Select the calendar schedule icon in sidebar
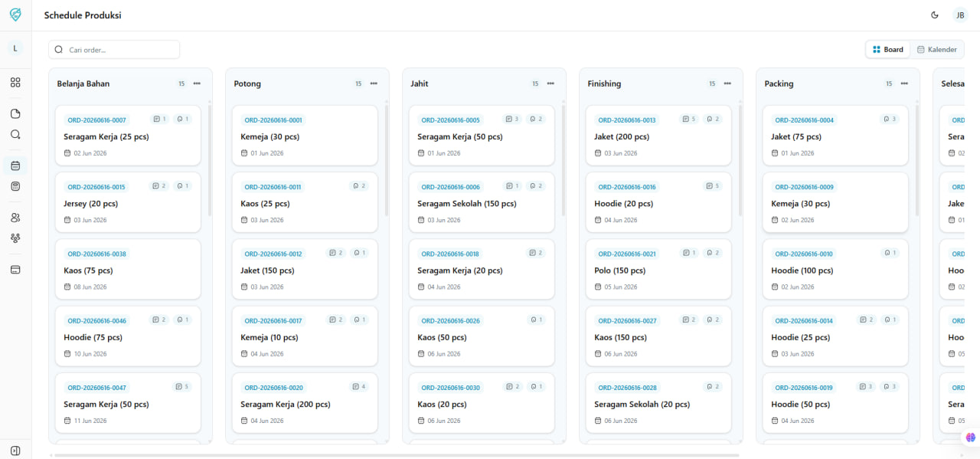980x459 pixels. click(x=15, y=166)
